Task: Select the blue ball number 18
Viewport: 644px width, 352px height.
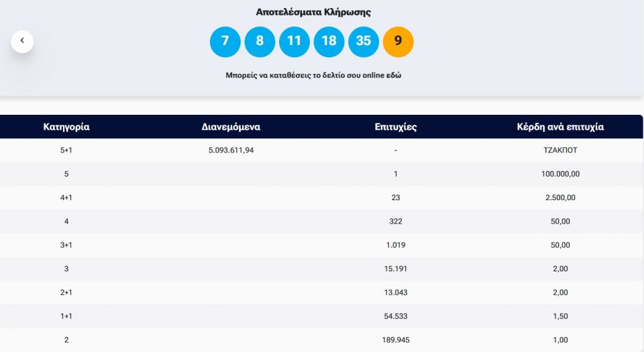Action: point(329,41)
